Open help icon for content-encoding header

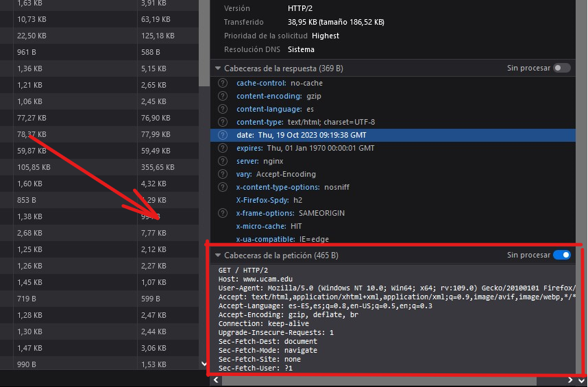coord(223,96)
